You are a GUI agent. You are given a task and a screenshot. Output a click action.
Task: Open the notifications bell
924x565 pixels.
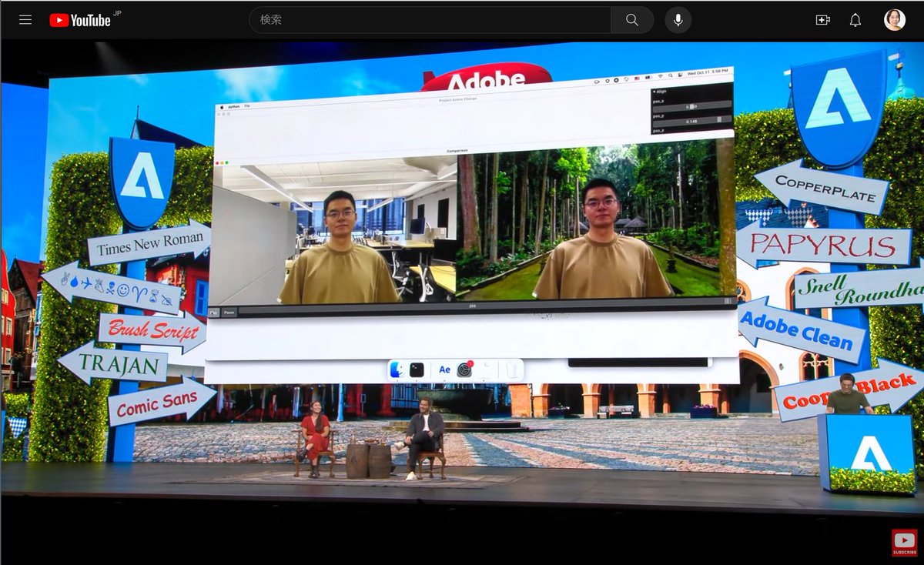855,20
